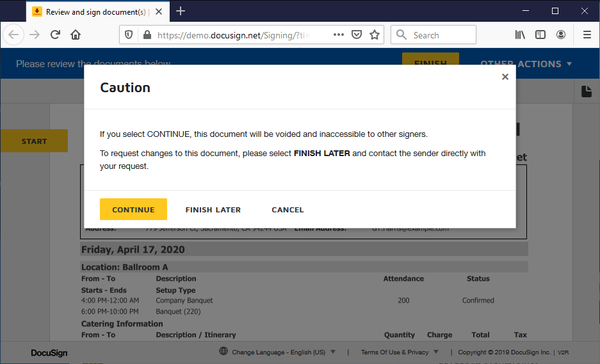Expand Terms Of Use & Privacy menu
The height and width of the screenshot is (364, 600).
pyautogui.click(x=400, y=352)
